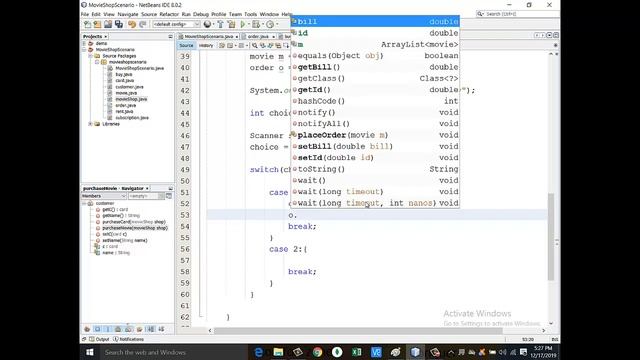Viewport: 640px width, 360px height.
Task: Collapse the Source Packages node
Action: [x=90, y=56]
